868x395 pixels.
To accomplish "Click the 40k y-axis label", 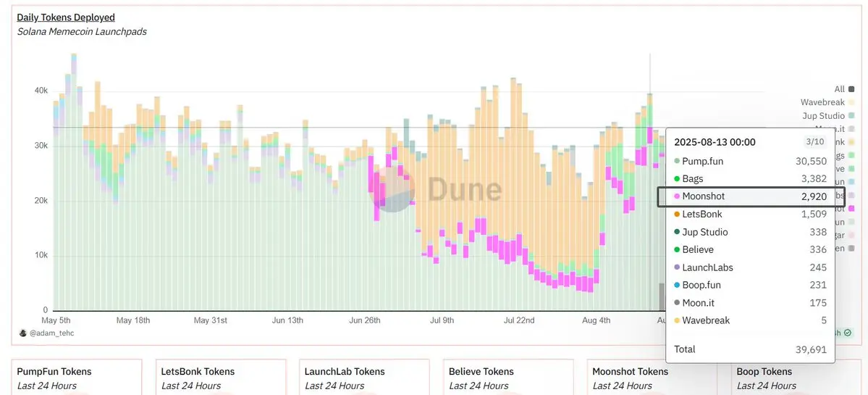I will [41, 91].
